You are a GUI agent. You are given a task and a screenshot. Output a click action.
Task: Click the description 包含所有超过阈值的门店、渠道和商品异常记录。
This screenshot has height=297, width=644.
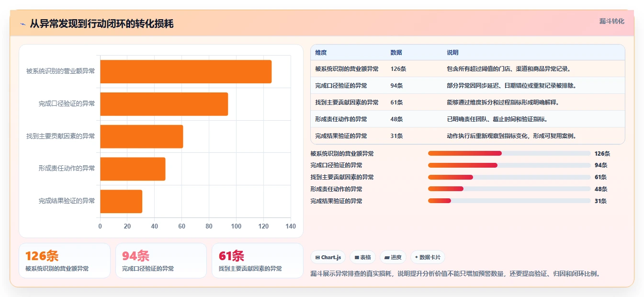508,69
